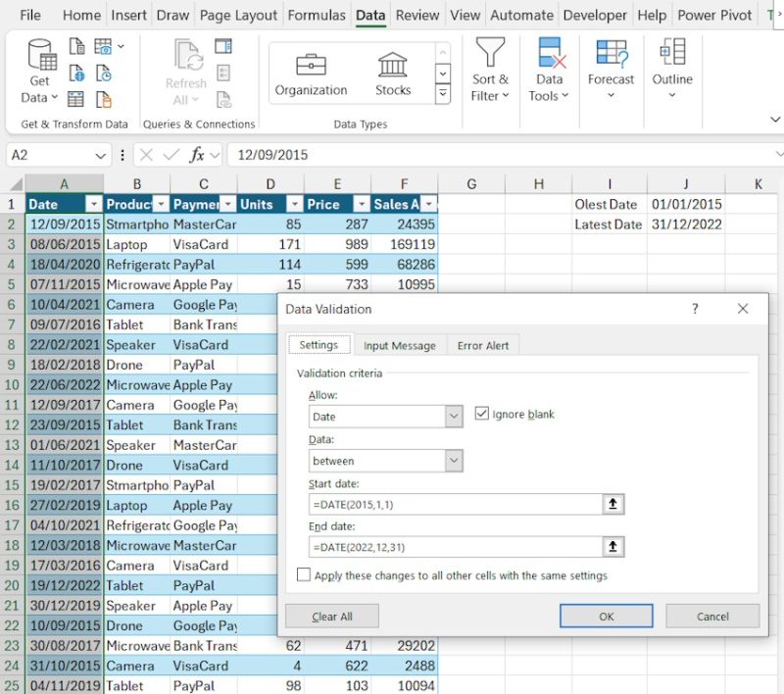
Task: Open the Allow dropdown showing Date
Action: [x=452, y=417]
